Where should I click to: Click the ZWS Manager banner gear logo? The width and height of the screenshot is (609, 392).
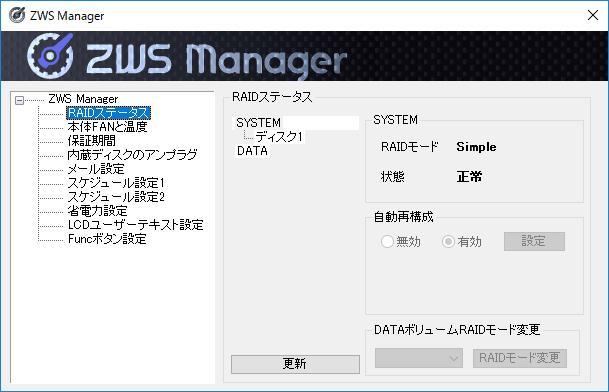point(50,56)
